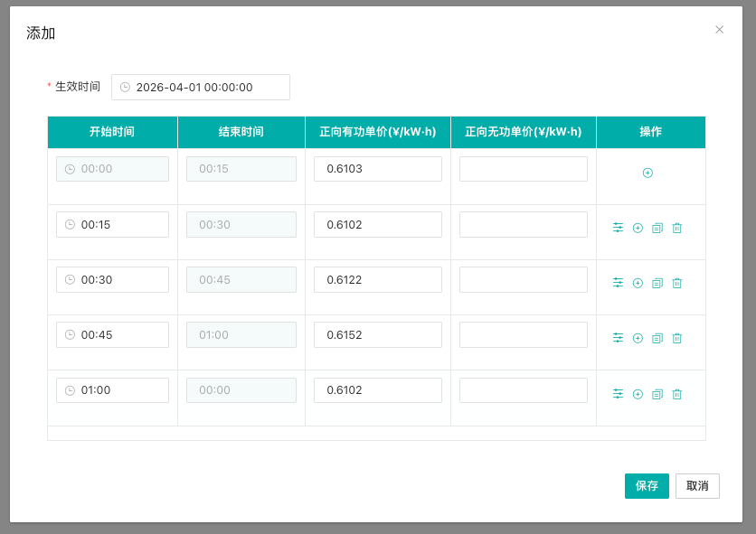Image resolution: width=756 pixels, height=534 pixels.
Task: Add a row after the 01:00 row
Action: (x=638, y=394)
